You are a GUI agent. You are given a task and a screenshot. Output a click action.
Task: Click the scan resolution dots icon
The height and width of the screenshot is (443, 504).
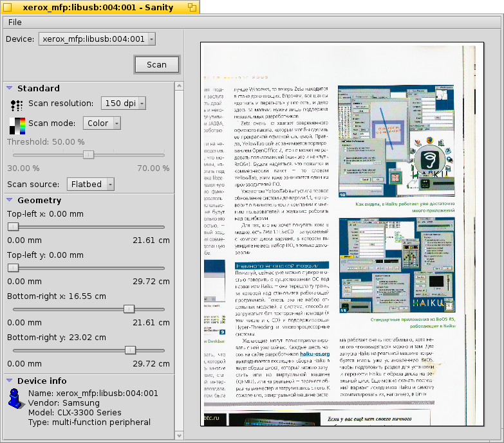click(x=16, y=105)
